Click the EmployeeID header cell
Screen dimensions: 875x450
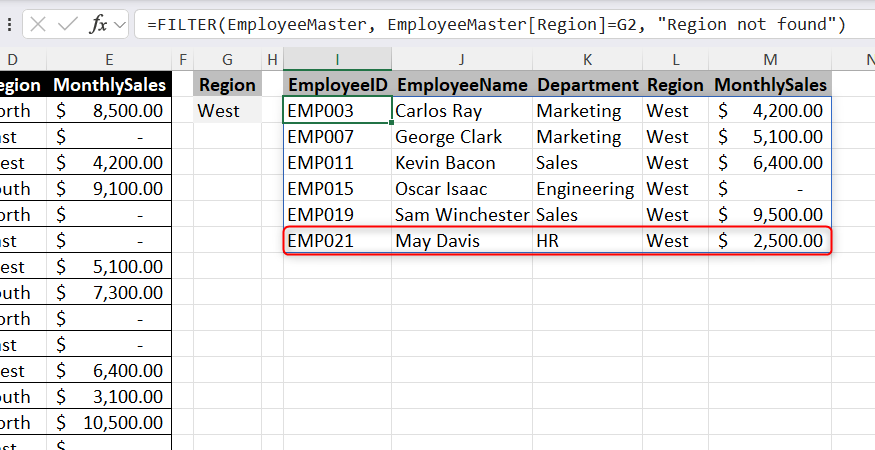point(337,85)
